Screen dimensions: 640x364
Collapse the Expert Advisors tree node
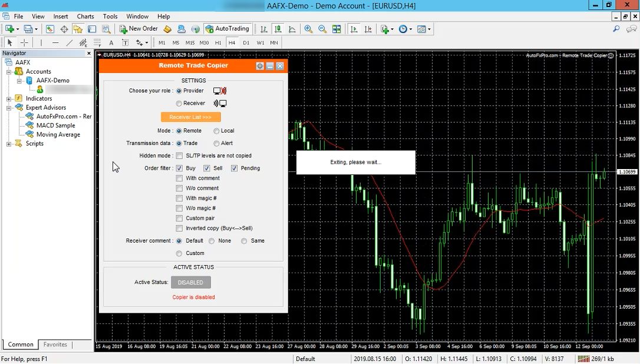[x=9, y=108]
